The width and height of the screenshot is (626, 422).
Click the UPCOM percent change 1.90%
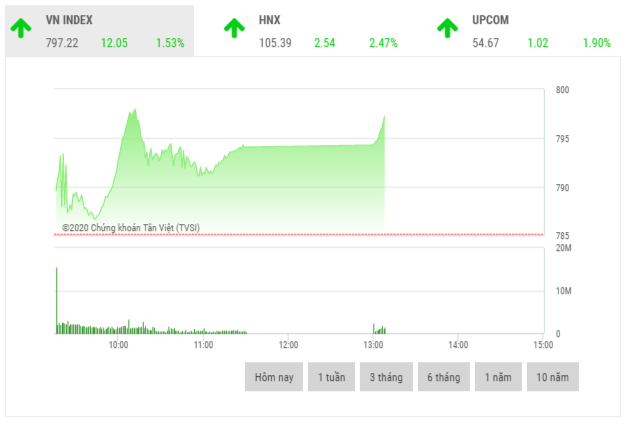(598, 43)
